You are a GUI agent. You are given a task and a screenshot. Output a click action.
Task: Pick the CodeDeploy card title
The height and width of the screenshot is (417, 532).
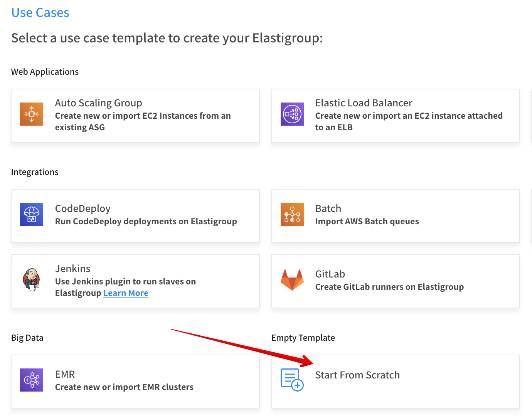(x=82, y=208)
